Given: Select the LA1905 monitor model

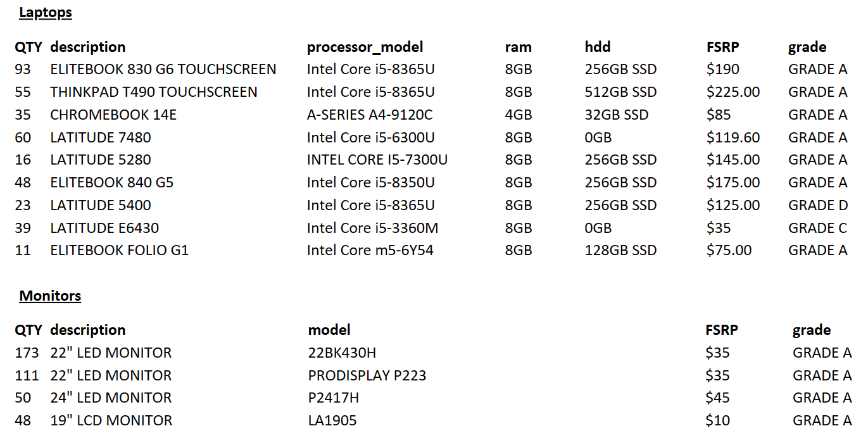Looking at the screenshot, I should click(332, 421).
